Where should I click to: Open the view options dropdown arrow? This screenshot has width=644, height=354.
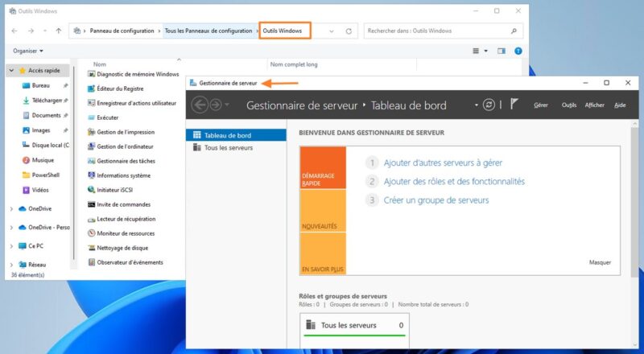tap(486, 51)
